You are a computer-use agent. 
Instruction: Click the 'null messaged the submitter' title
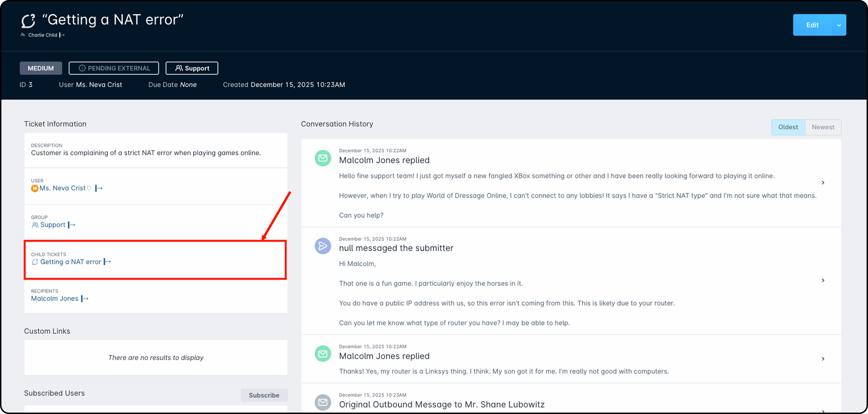pos(396,248)
